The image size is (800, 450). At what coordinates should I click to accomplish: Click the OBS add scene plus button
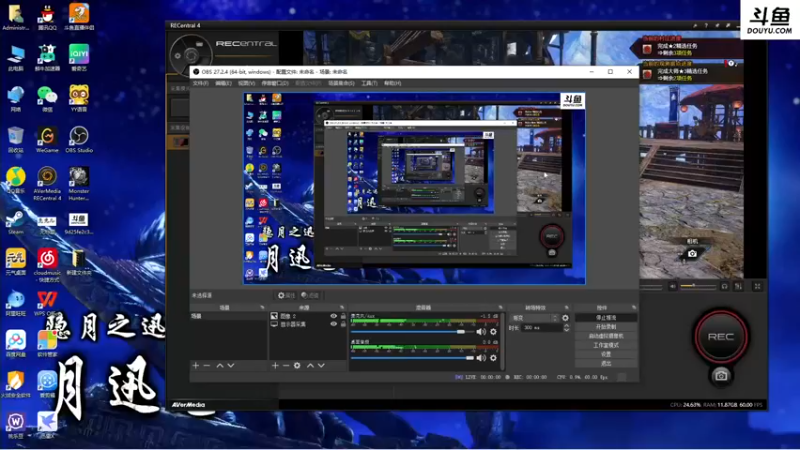pos(195,365)
